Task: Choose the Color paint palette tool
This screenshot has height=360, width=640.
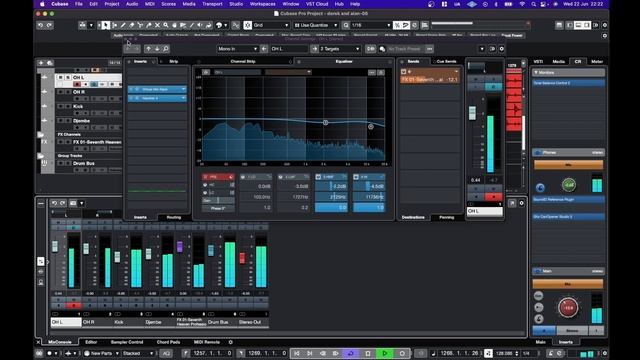Action: coord(219,25)
